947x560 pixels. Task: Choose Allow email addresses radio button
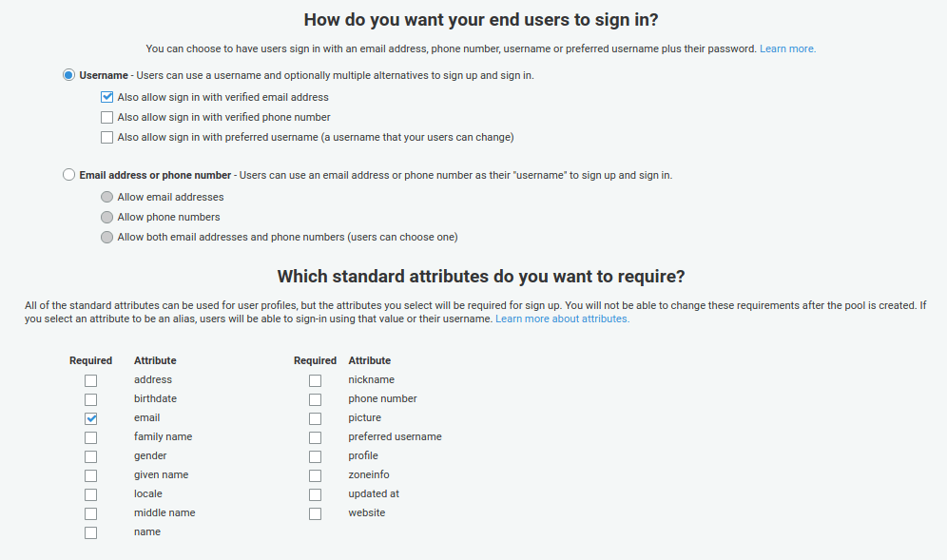(x=106, y=198)
